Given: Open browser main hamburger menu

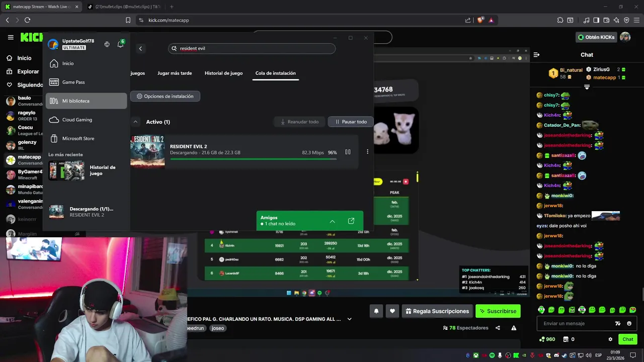Looking at the screenshot, I should pyautogui.click(x=636, y=20).
